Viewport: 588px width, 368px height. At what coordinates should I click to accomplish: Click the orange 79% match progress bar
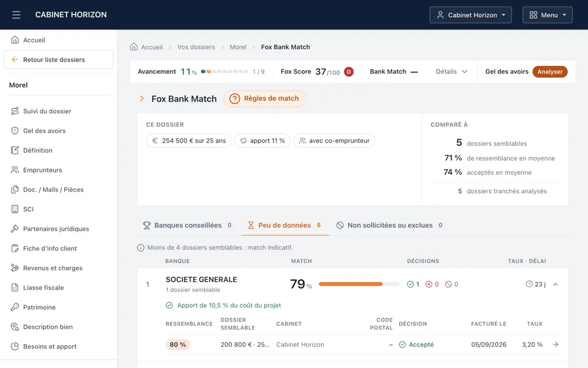(359, 284)
